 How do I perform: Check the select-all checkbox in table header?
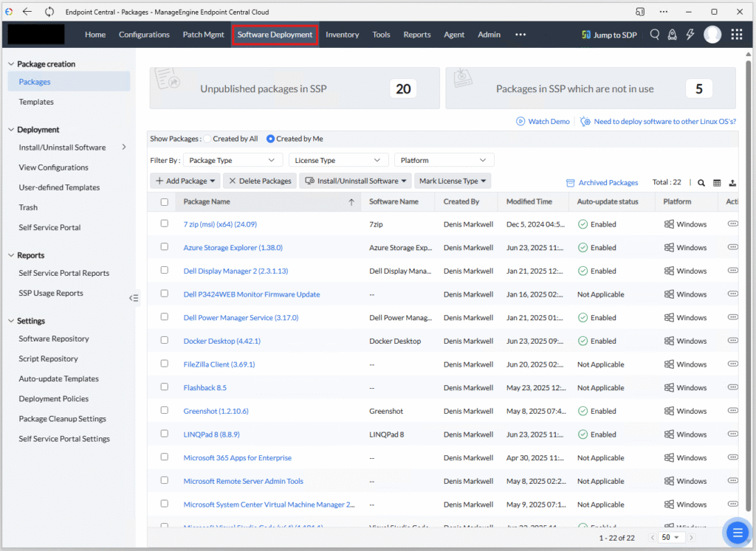[165, 202]
